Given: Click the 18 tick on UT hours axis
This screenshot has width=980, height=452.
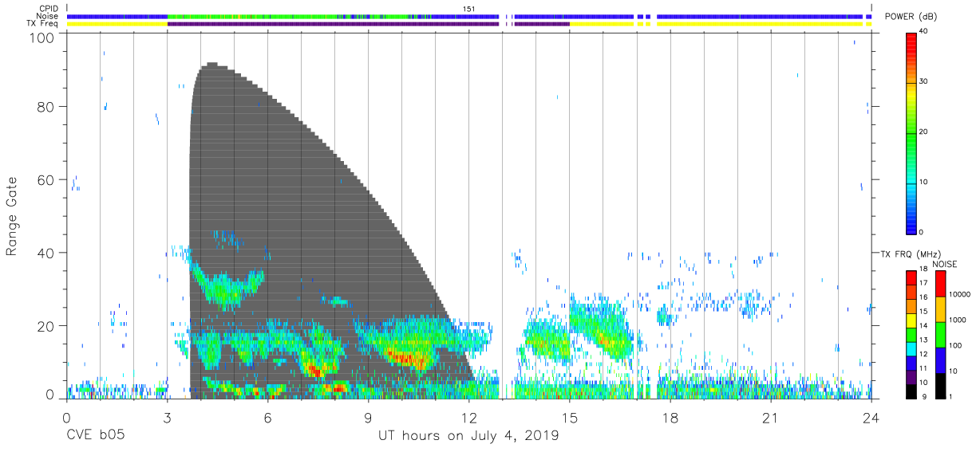Looking at the screenshot, I should [x=670, y=418].
